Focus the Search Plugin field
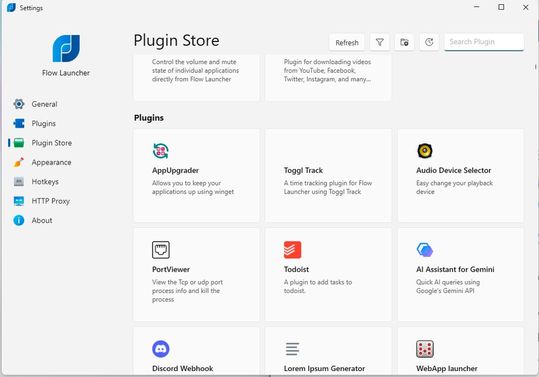This screenshot has height=377, width=539. click(484, 42)
